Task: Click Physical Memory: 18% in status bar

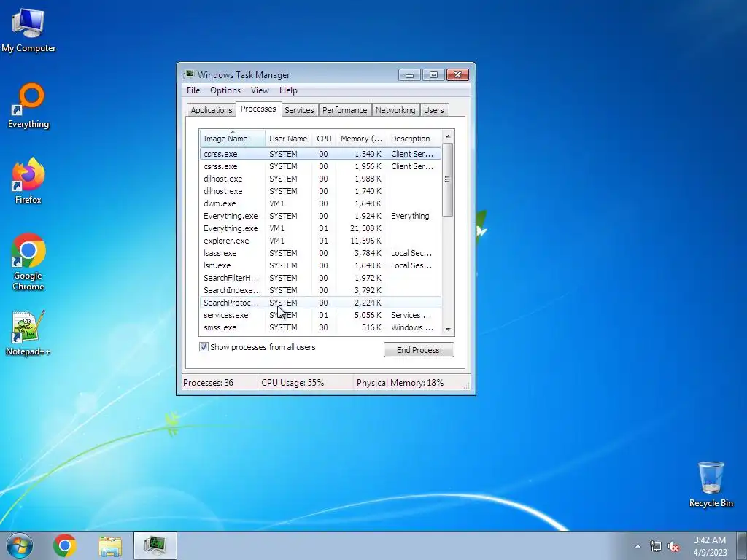Action: pos(400,383)
